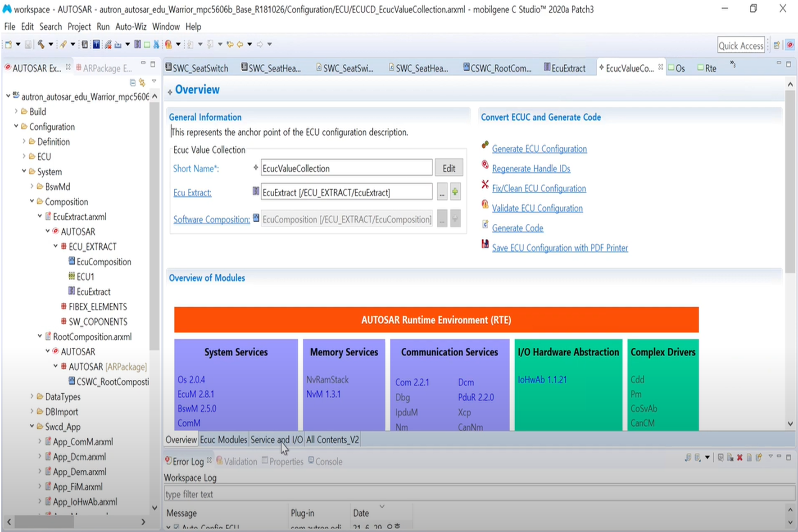The height and width of the screenshot is (532, 798).
Task: Click the Open Perspective icon near Quick Access
Action: (x=777, y=45)
